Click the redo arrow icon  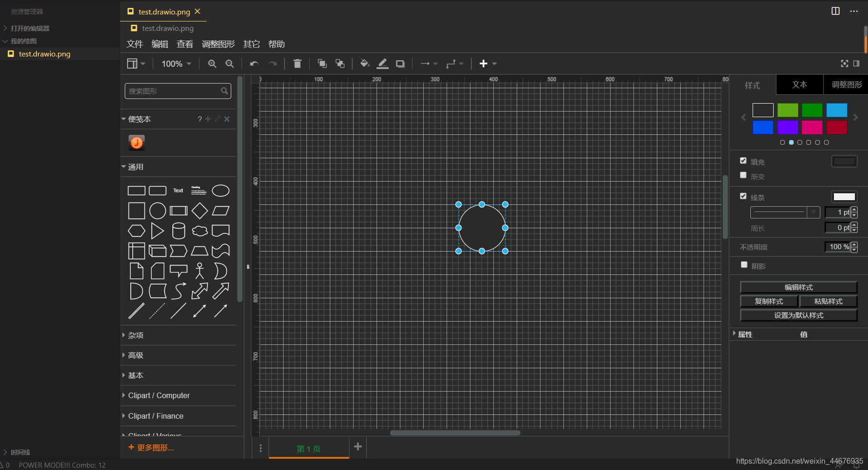[x=273, y=64]
